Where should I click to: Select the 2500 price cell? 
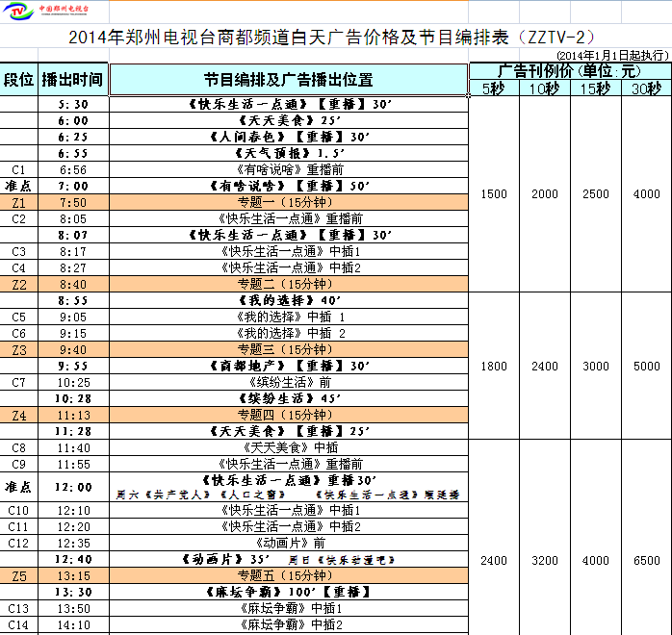point(596,194)
